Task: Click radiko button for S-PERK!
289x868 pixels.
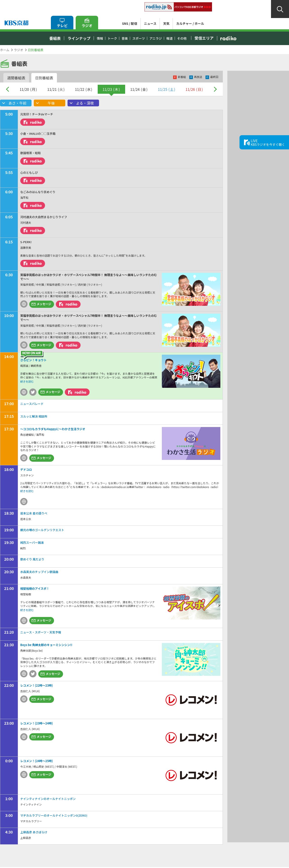Action: click(x=33, y=263)
